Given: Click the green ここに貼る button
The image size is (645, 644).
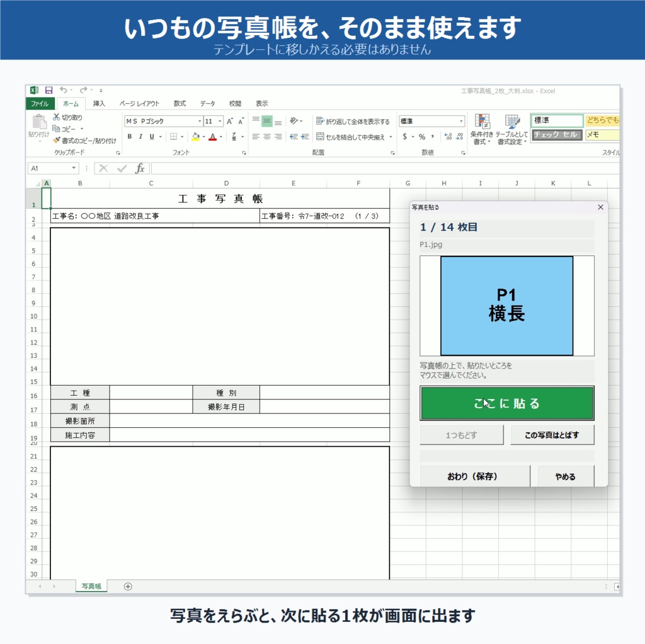Looking at the screenshot, I should pyautogui.click(x=507, y=403).
